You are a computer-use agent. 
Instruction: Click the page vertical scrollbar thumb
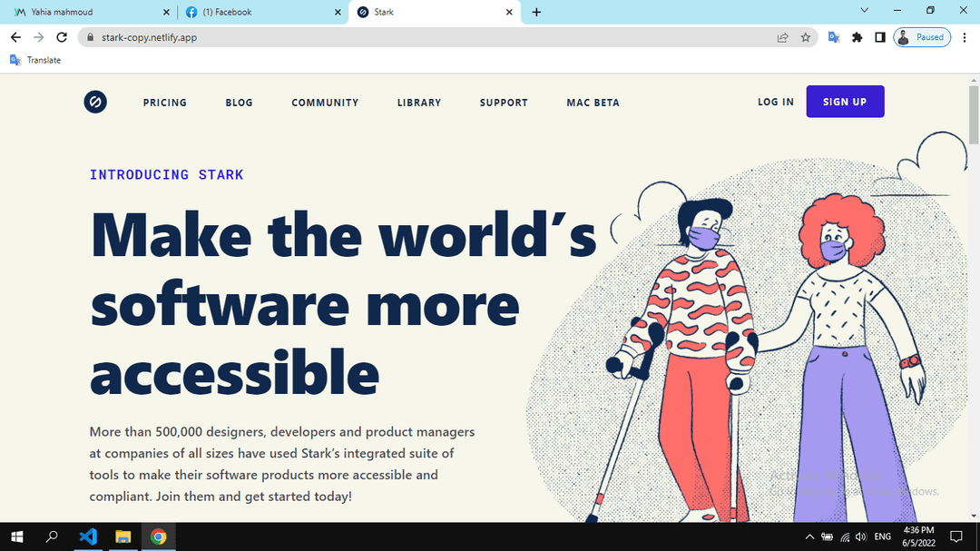coord(974,114)
